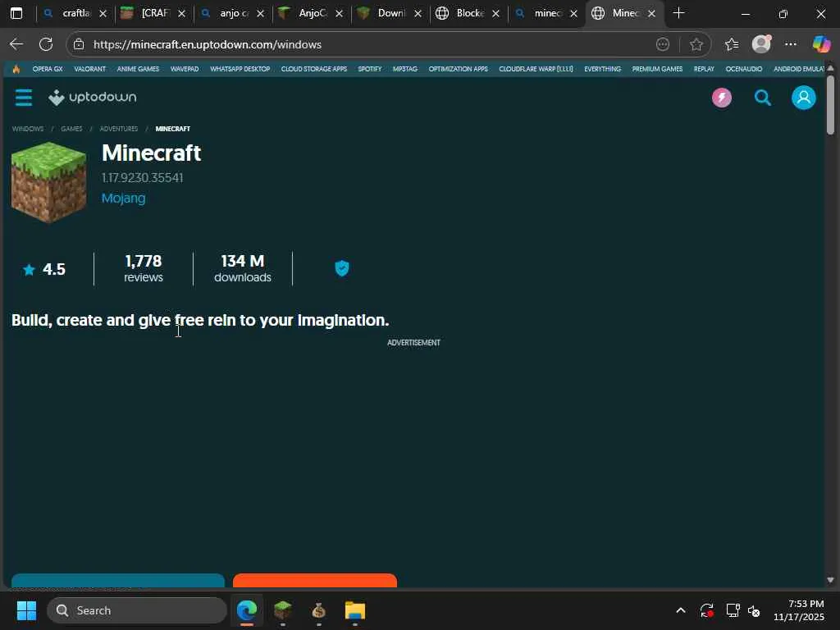Screen dimensions: 840x630
Task: Close the 'Blocke' tab
Action: click(x=495, y=13)
